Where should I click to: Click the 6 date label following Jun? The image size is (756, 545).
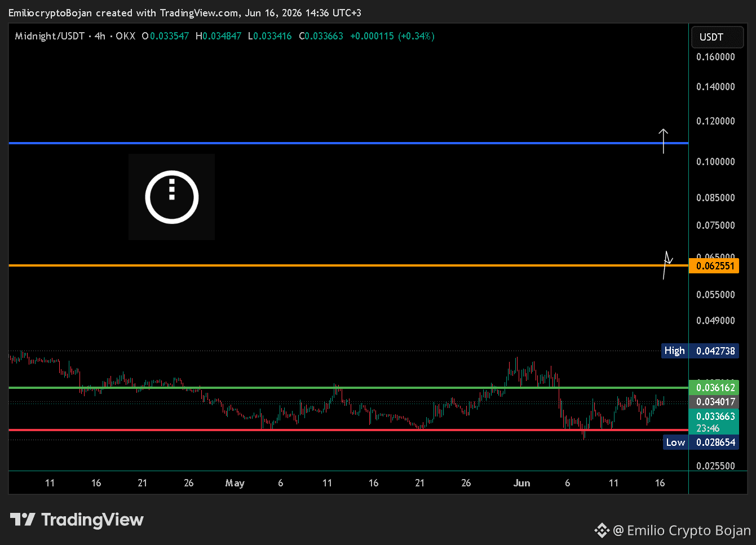pos(567,483)
